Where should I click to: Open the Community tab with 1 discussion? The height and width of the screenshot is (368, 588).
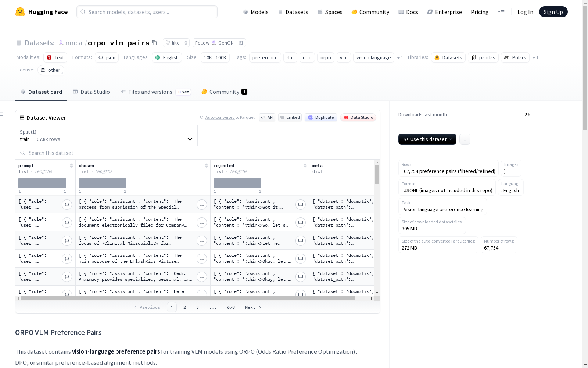coord(224,92)
